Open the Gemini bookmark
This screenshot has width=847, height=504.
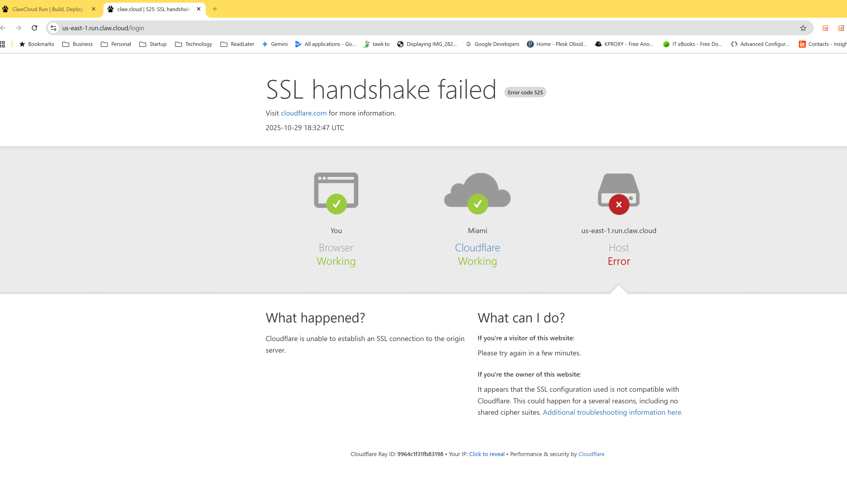[275, 44]
